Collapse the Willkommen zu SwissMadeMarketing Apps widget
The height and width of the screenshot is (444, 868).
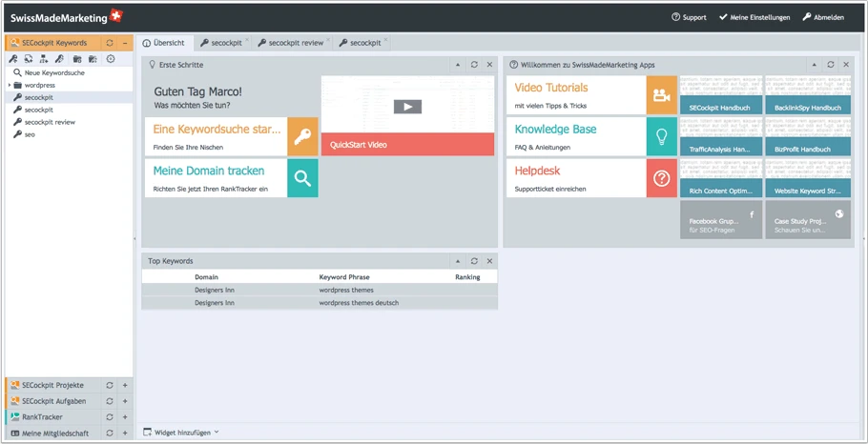815,65
